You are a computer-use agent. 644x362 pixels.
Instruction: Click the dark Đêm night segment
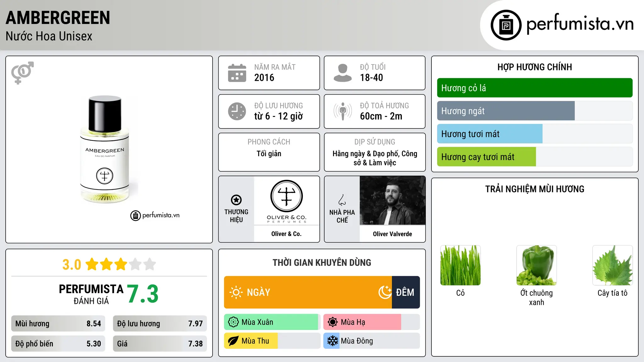(406, 292)
